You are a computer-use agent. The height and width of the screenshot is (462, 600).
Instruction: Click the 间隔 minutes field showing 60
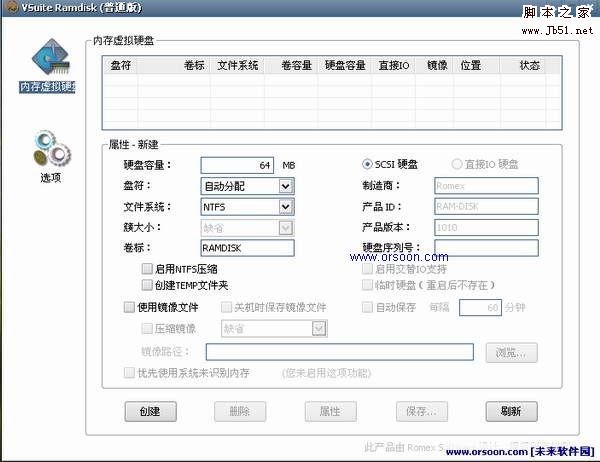[x=480, y=308]
